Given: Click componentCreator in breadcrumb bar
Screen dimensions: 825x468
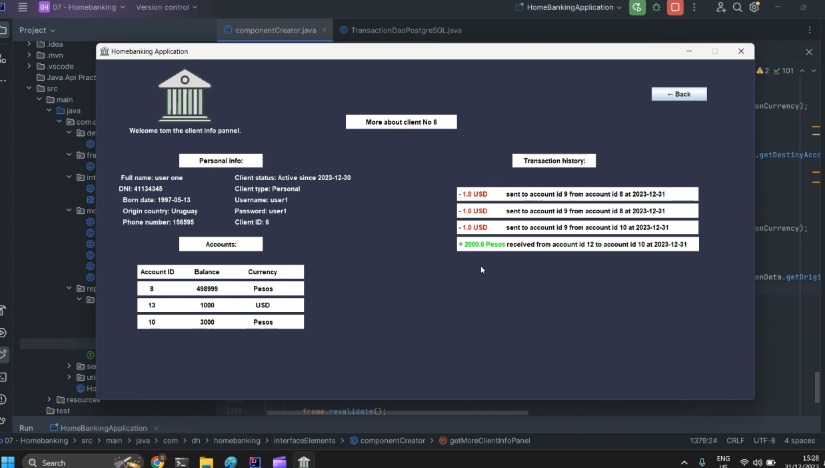Looking at the screenshot, I should pos(387,441).
